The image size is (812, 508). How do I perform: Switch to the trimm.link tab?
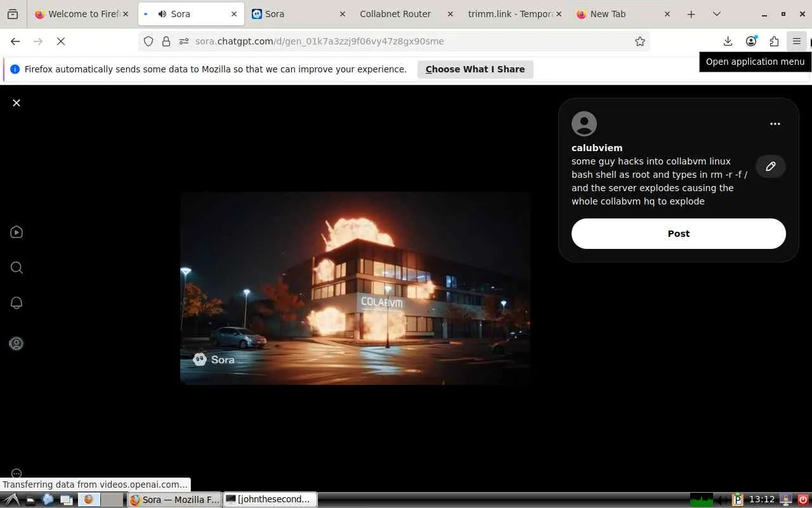click(x=515, y=14)
